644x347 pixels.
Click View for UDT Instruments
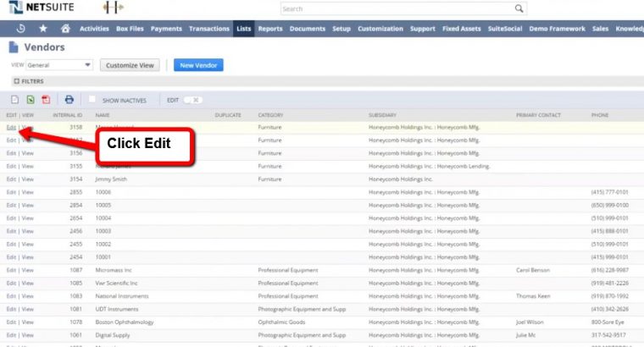27,309
